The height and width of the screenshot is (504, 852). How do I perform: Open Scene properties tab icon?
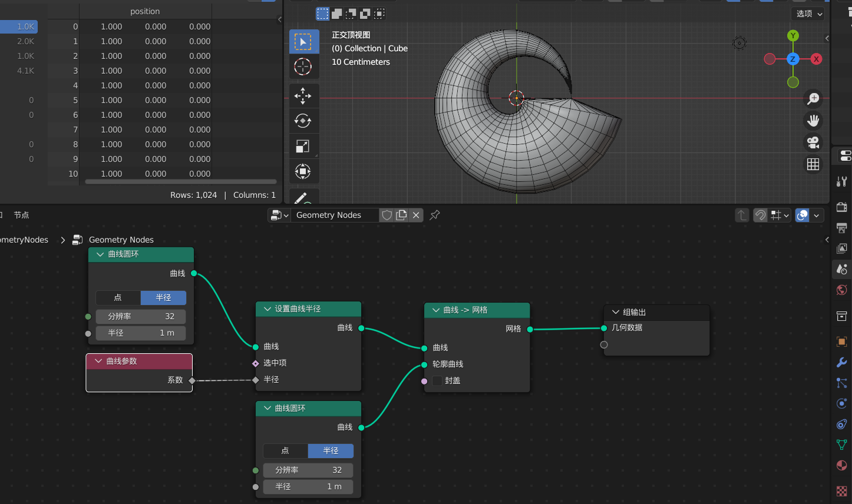(842, 269)
